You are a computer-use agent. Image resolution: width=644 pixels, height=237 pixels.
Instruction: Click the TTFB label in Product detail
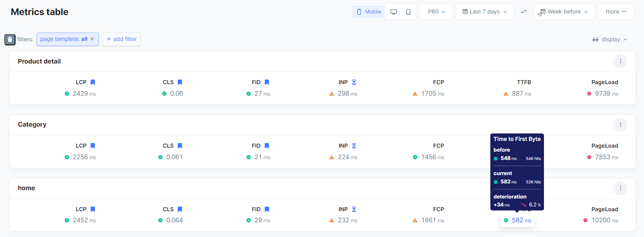click(524, 82)
